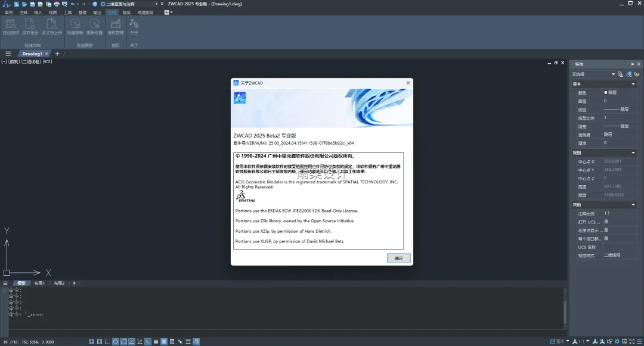Click the New file icon in quick access toolbar
The height and width of the screenshot is (346, 644).
click(17, 4)
